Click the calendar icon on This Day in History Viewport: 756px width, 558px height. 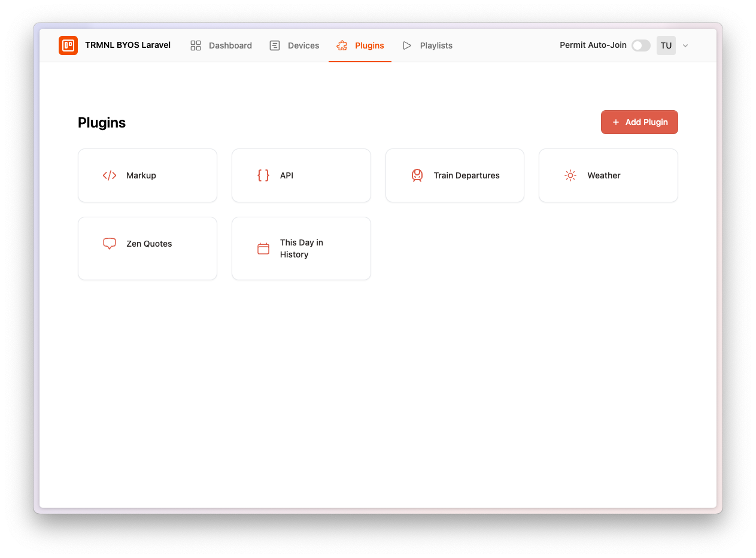tap(263, 248)
